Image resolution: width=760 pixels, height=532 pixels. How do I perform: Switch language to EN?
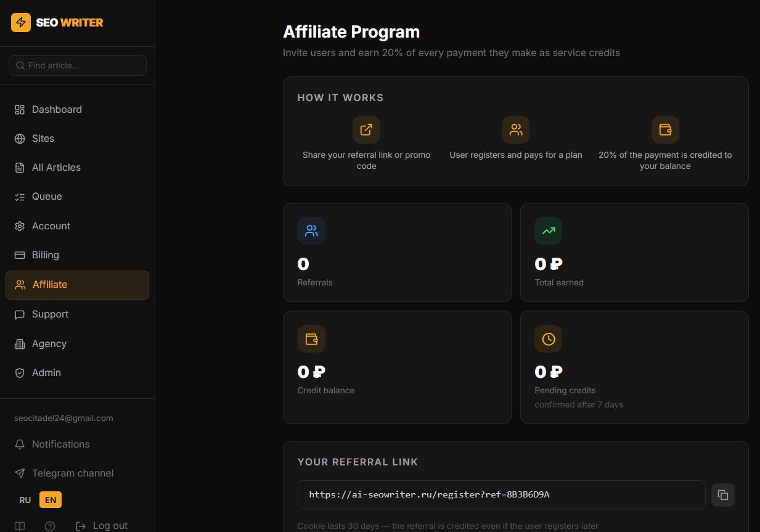click(51, 500)
